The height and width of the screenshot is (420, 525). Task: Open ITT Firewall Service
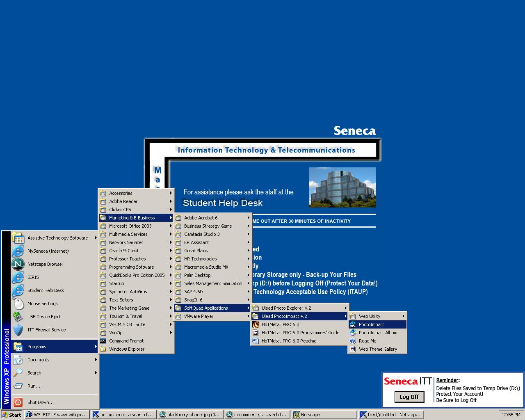[x=55, y=330]
